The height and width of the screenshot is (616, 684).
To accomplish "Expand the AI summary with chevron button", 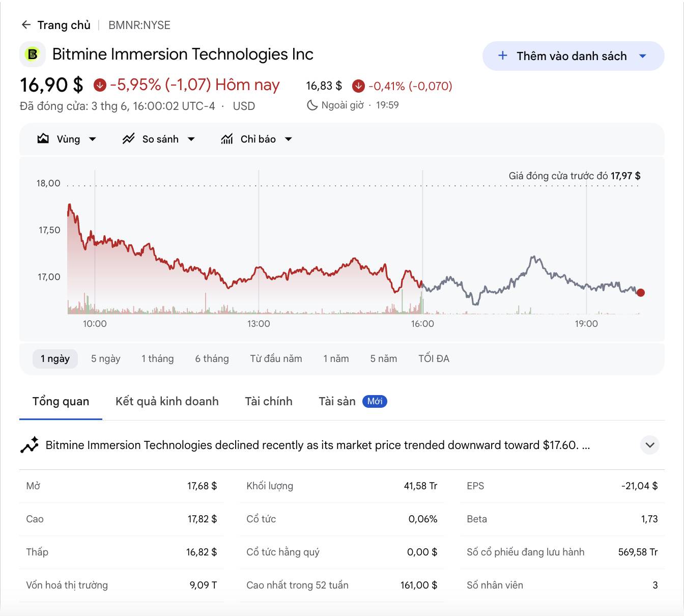I will (649, 445).
